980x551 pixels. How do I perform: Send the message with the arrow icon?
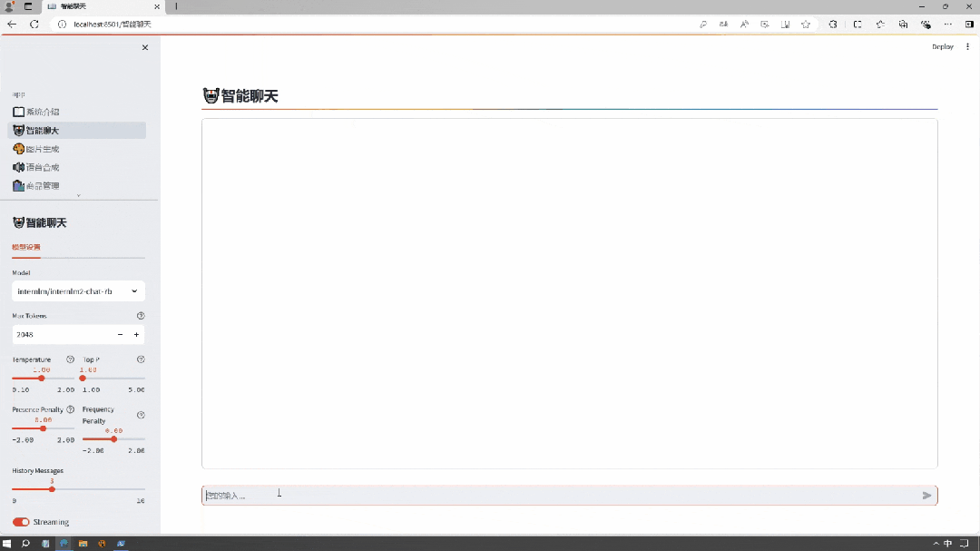926,496
